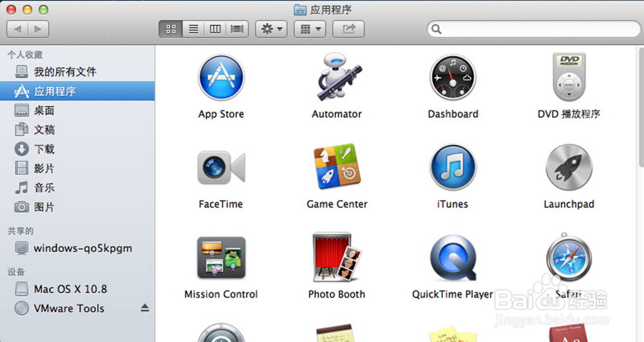The image size is (644, 342).
Task: Go forward with the right arrow button
Action: coord(38,29)
